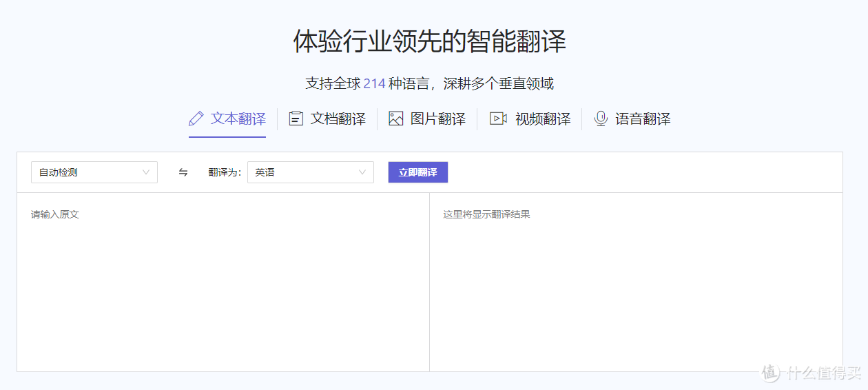
Task: Click the microphone icon beside 语音翻译
Action: click(x=601, y=119)
